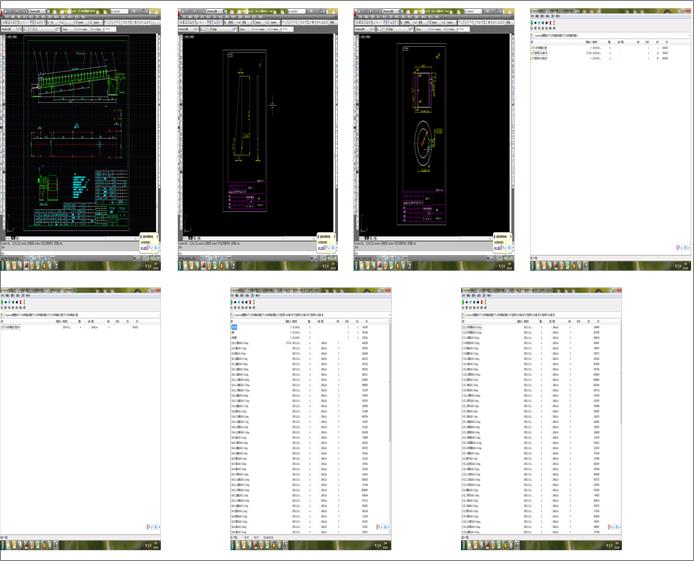Viewport: 694px width, 561px height.
Task: Click Start in the conveyor drawing window's taskbar
Action: pos(3,265)
